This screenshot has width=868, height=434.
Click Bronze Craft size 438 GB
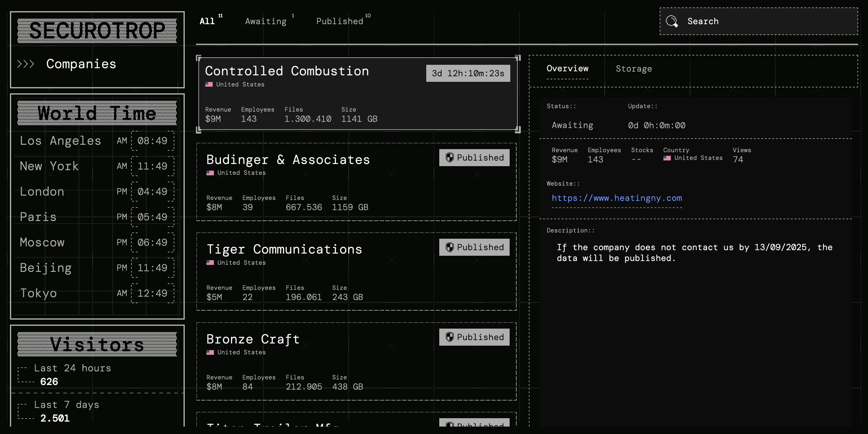coord(348,387)
